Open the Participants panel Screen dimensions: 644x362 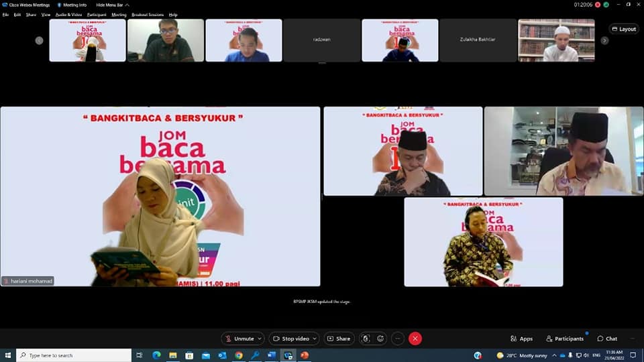(565, 339)
